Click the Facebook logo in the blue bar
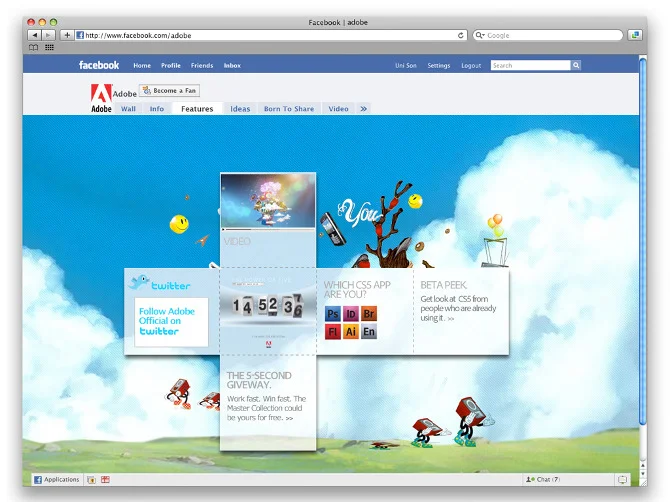Screen dimensions: 670x502 click(x=99, y=65)
